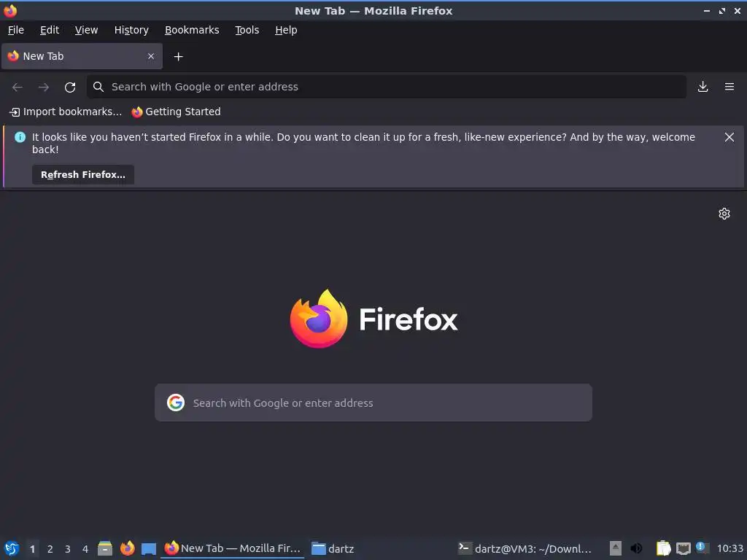Click the address bar search field

point(387,87)
